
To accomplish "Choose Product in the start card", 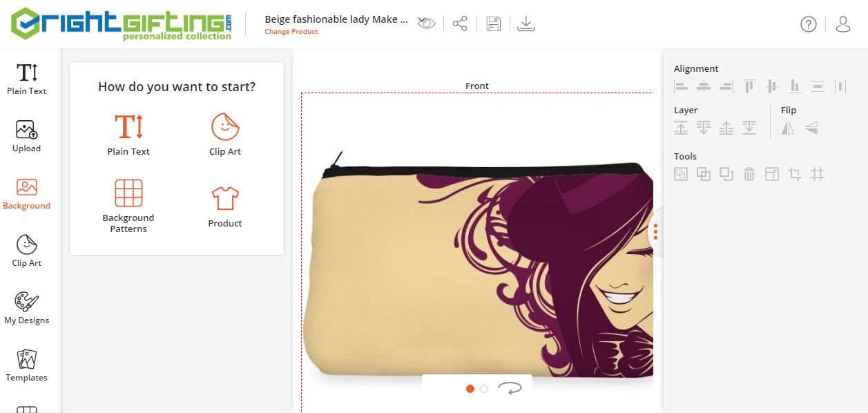I will (225, 207).
